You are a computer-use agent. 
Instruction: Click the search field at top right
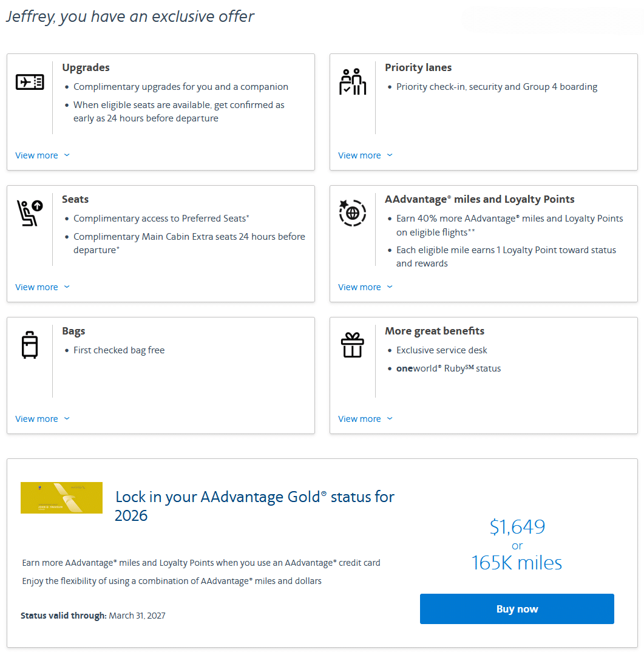pyautogui.click(x=552, y=19)
